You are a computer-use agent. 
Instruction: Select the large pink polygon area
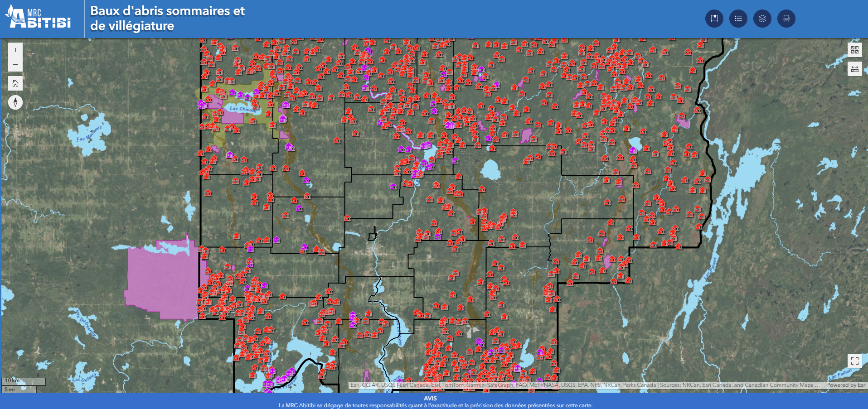(x=161, y=281)
